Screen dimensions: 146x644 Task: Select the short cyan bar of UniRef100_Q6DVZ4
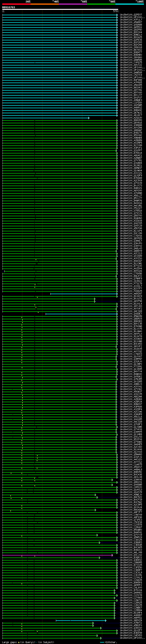(x=81, y=620)
